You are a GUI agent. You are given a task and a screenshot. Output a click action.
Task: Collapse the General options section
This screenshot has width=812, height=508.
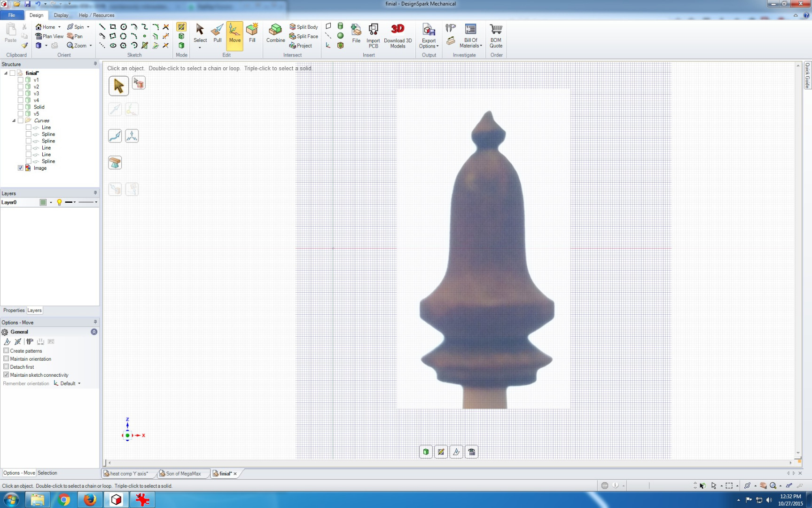click(94, 332)
